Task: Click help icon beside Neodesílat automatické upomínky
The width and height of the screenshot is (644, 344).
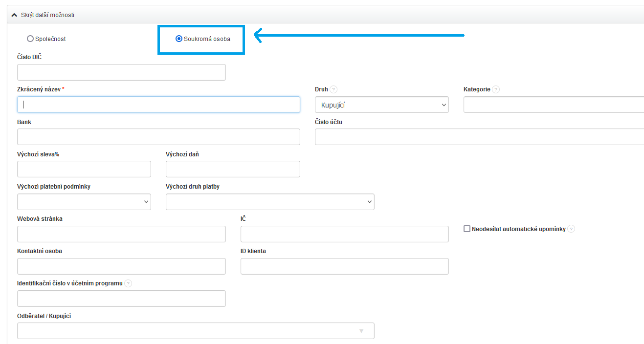Action: 571,229
